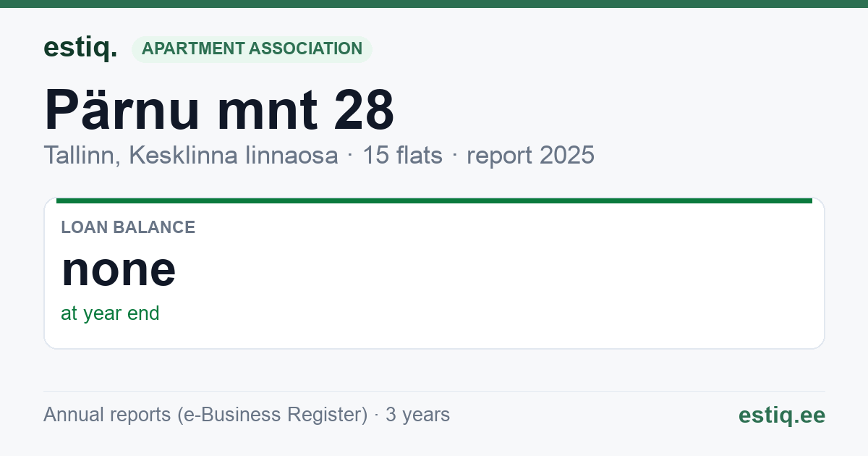Select the Tallinn, Kesklinna linnaosa text
The width and height of the screenshot is (868, 456).
(x=191, y=155)
